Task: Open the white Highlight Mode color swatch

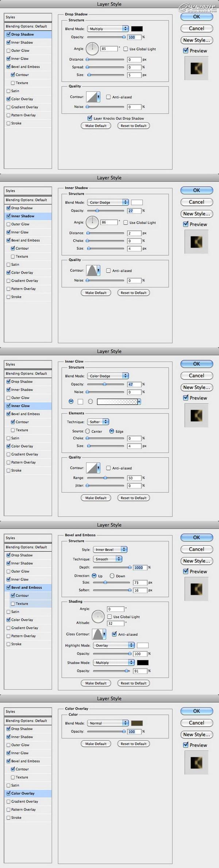Action: (x=143, y=645)
